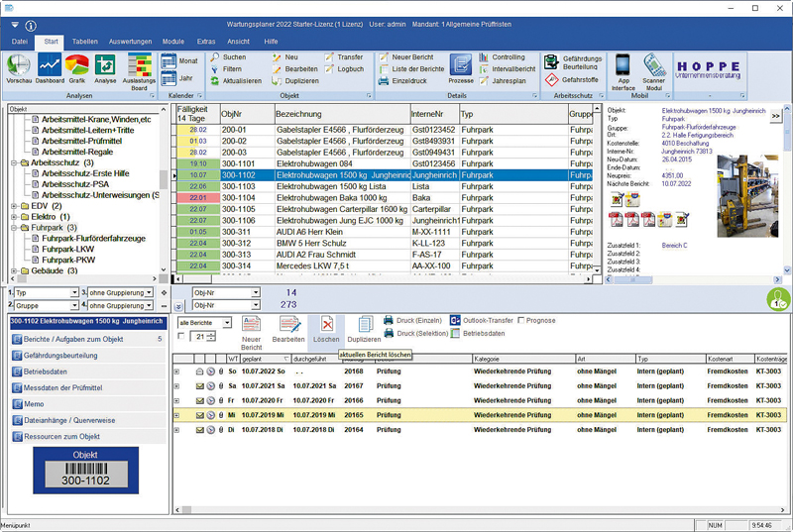Open the Module menu tab
793x532 pixels.
click(172, 42)
